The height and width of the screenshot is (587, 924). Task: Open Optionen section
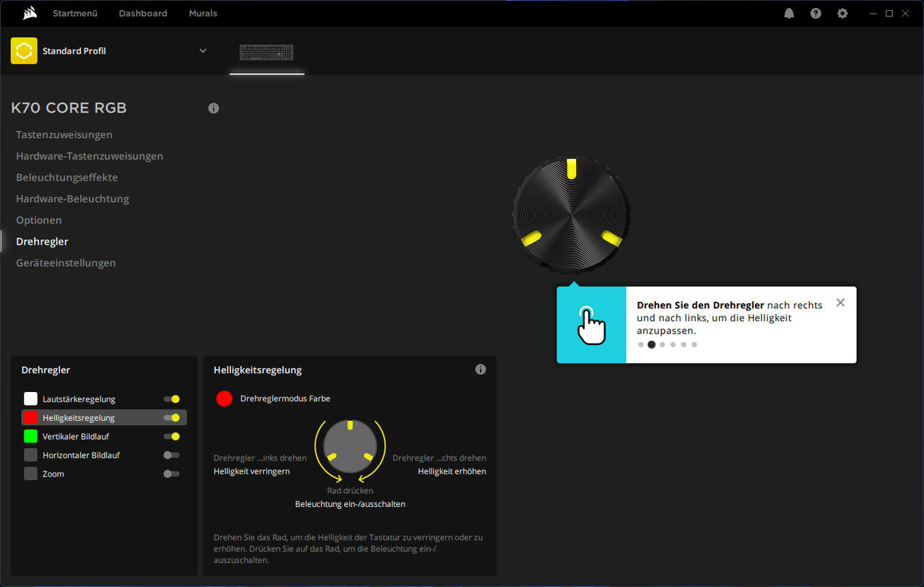[x=39, y=220]
